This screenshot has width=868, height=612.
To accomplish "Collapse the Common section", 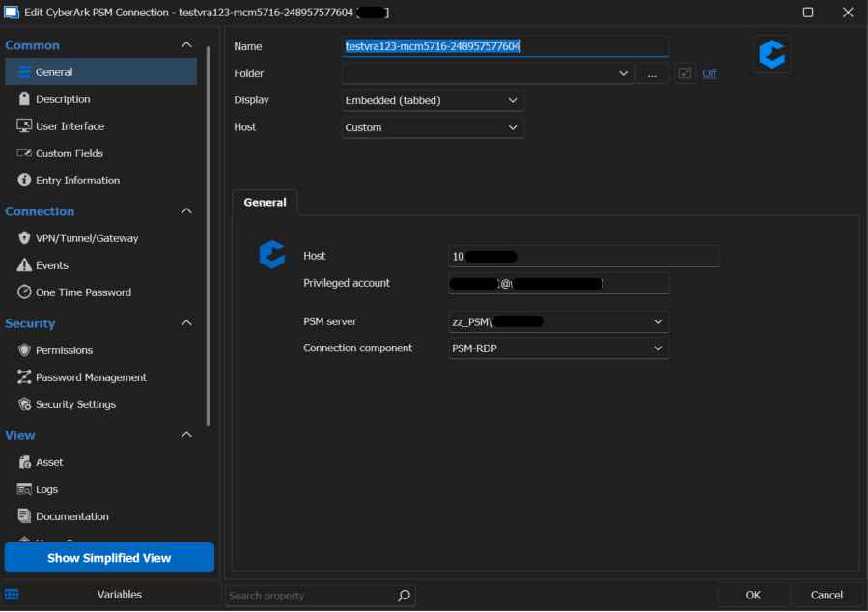I will point(186,44).
